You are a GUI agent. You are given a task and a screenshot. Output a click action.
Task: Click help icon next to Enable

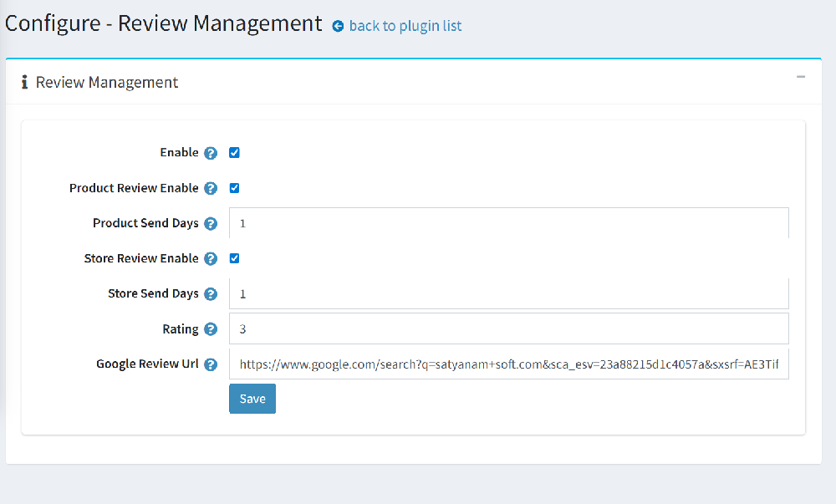click(x=211, y=153)
